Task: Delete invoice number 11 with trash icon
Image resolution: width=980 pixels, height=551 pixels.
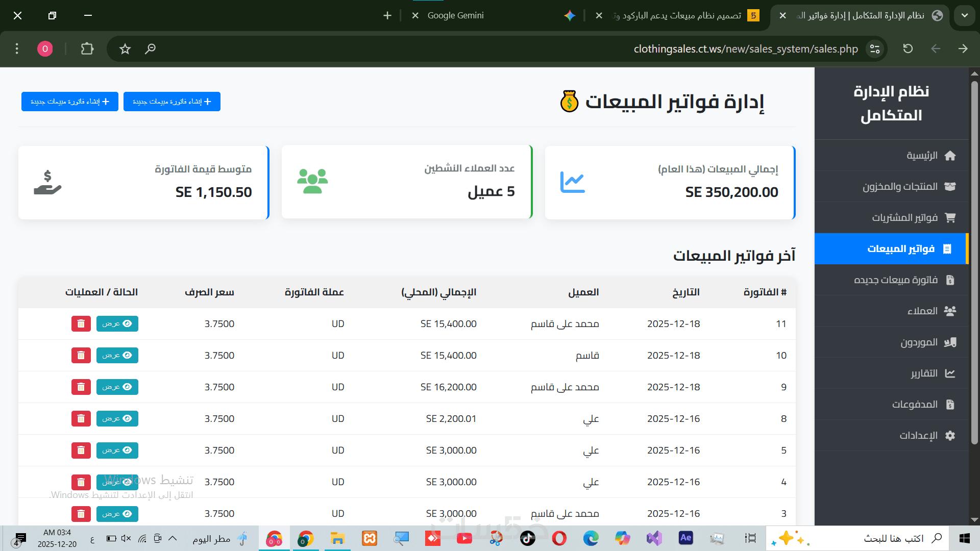Action: (x=81, y=323)
